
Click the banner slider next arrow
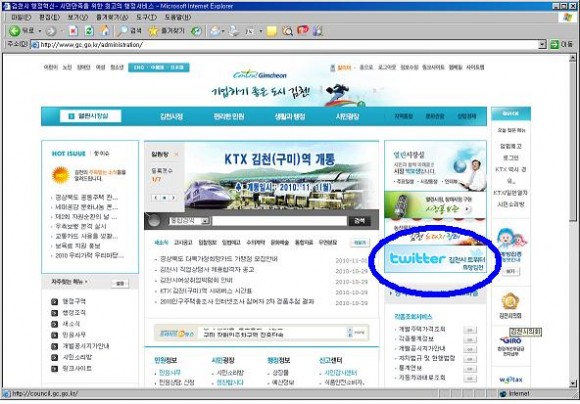173,198
